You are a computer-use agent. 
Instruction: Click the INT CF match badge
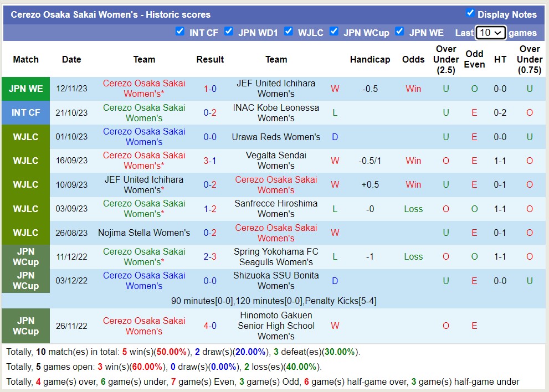click(26, 112)
